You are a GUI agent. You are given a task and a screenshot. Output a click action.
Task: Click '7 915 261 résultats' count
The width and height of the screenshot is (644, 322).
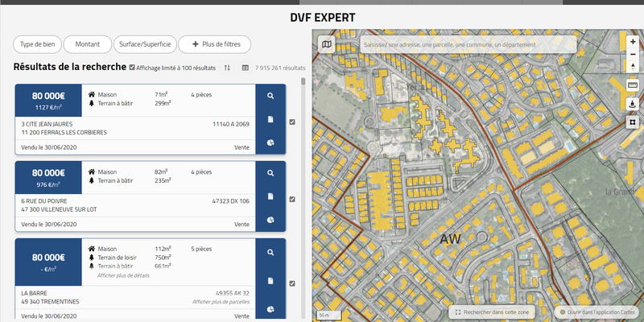280,68
